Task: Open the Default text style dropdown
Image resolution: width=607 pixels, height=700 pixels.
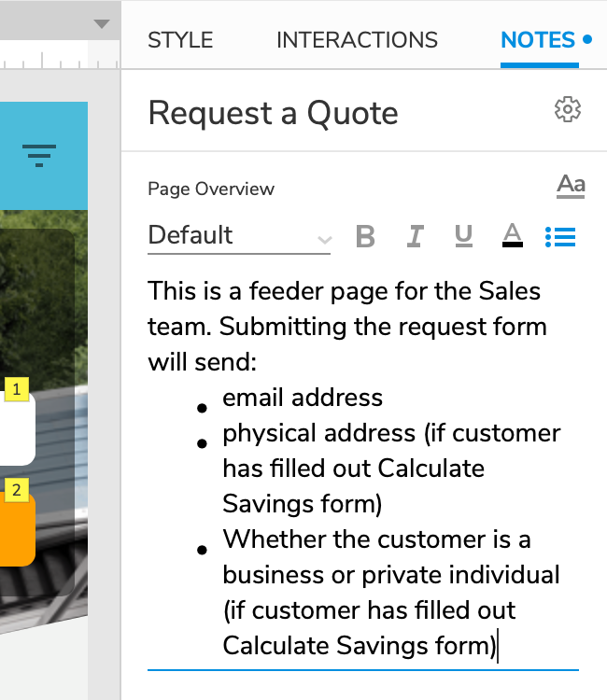Action: coord(239,237)
